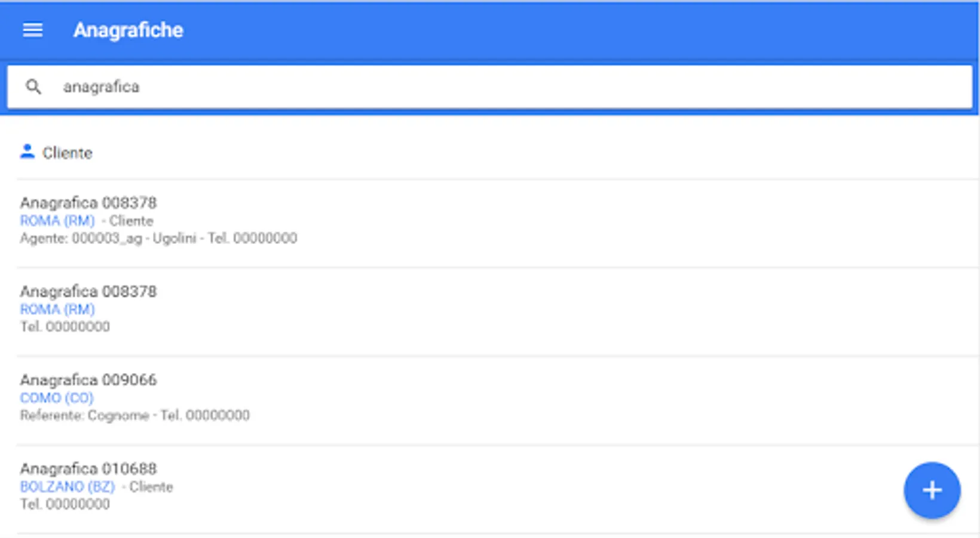Focus the search field containing "anagrafica"
The image size is (980, 538).
(x=478, y=87)
